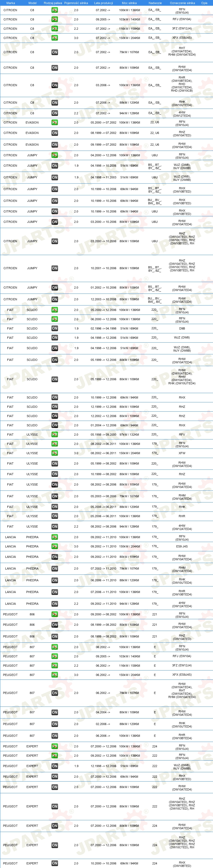Click diesel ON icon in Citroen C8 2.2 4HW row
This screenshot has height=868, width=213.
[54, 113]
